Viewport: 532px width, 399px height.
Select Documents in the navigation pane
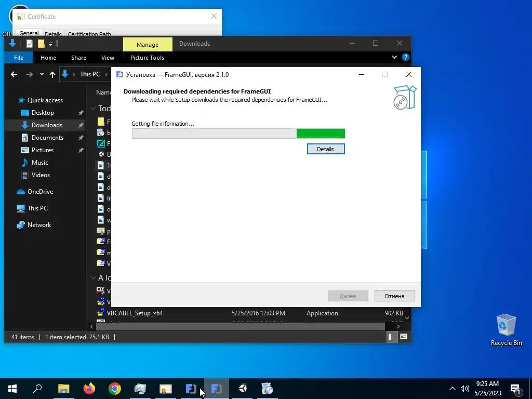(47, 137)
